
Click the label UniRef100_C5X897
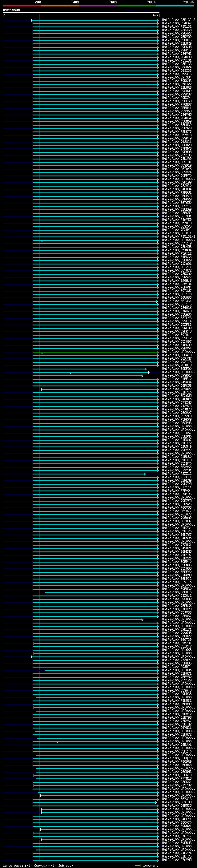click(x=177, y=341)
